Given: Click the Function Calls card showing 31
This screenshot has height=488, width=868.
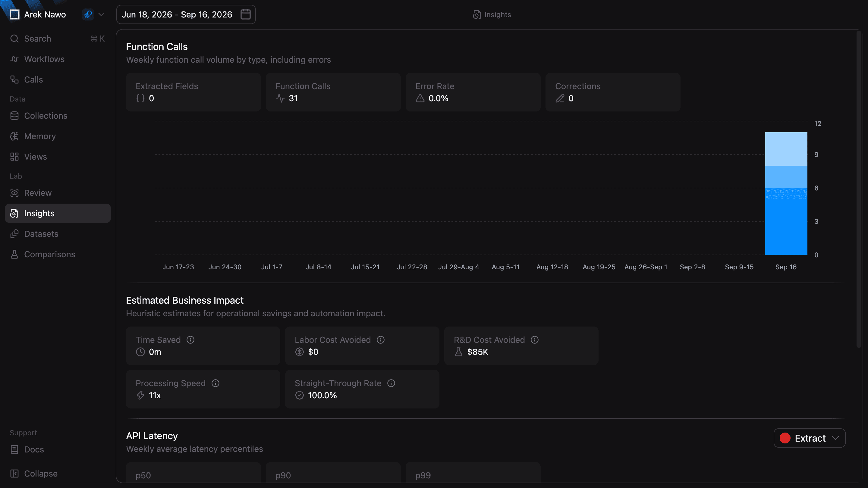Looking at the screenshot, I should [333, 92].
